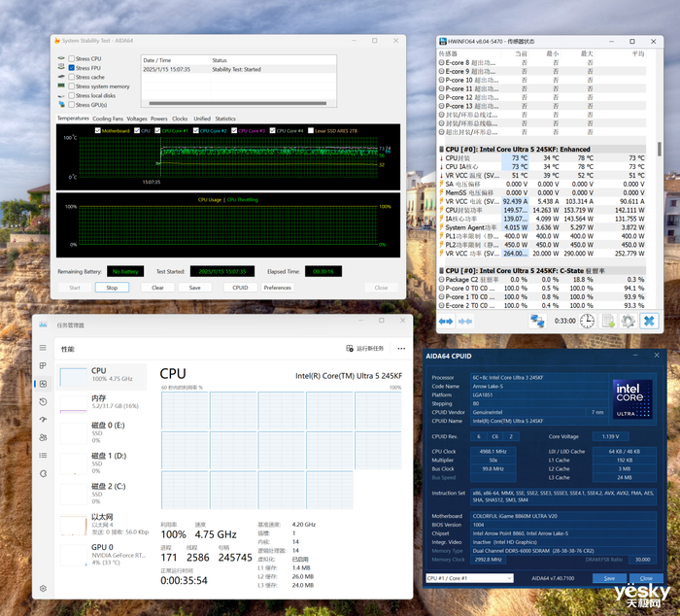Switch to Cooling Fans tab
The height and width of the screenshot is (616, 680).
[x=108, y=119]
